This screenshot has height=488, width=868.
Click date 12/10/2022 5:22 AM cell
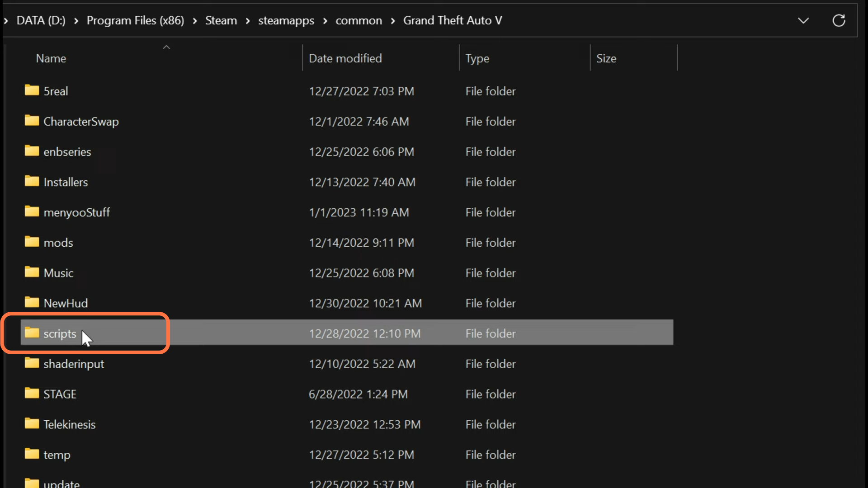point(362,364)
